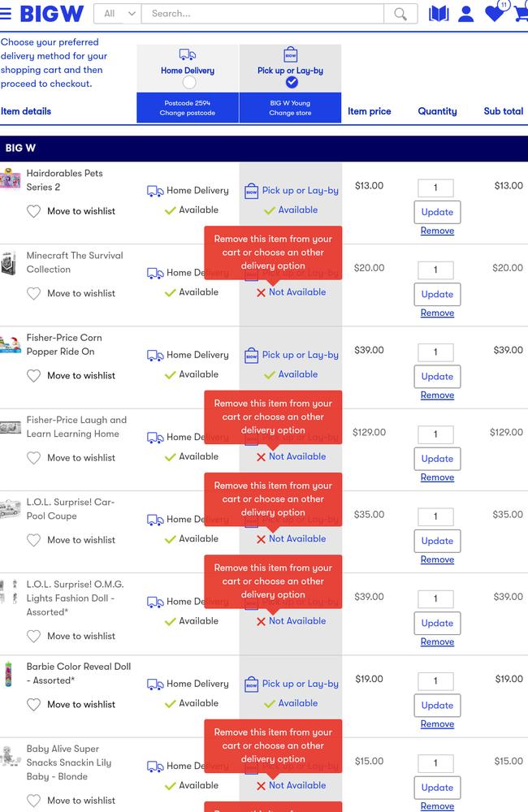Click delivery truck icon in Hairdorables row

coord(155,191)
